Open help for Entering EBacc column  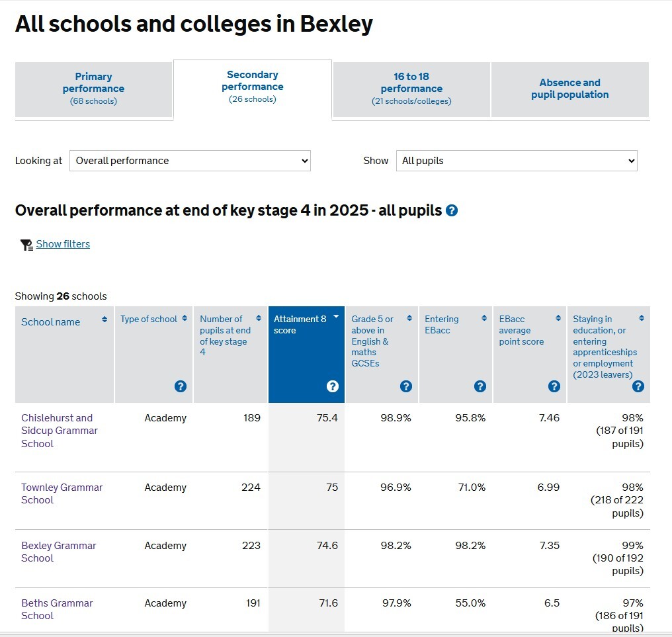pos(481,386)
